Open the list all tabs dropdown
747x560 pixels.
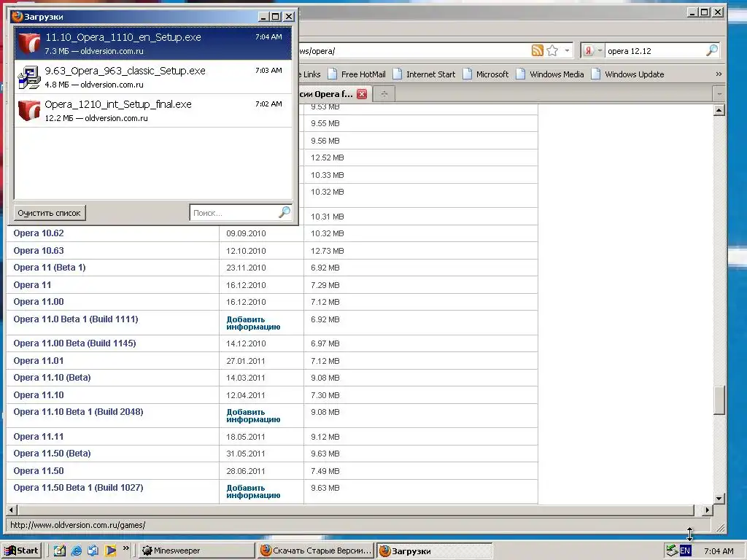[x=719, y=94]
